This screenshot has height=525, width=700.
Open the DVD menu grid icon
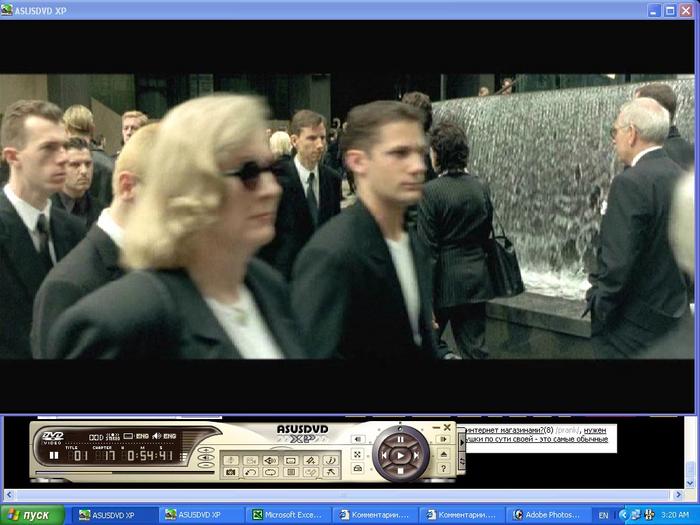291,472
